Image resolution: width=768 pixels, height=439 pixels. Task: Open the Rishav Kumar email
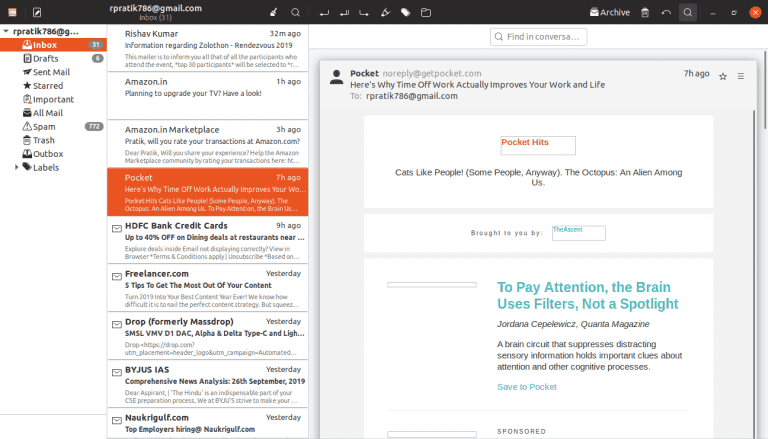click(208, 49)
